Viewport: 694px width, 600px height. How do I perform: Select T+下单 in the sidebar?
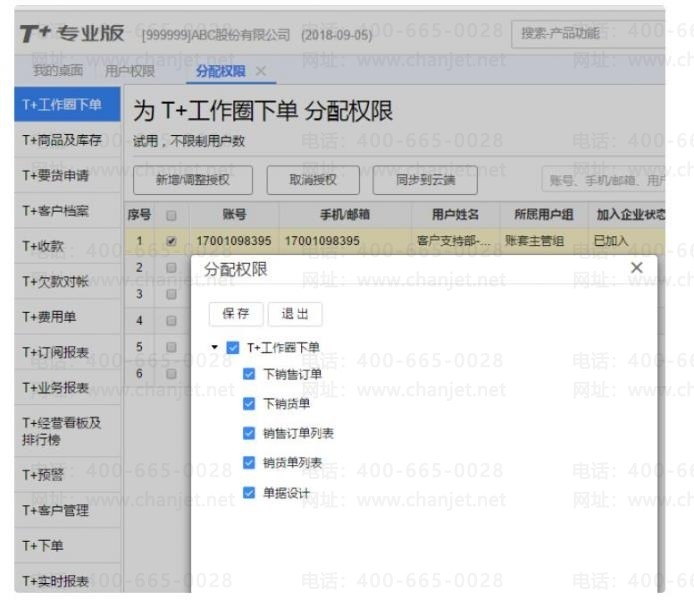[67, 546]
